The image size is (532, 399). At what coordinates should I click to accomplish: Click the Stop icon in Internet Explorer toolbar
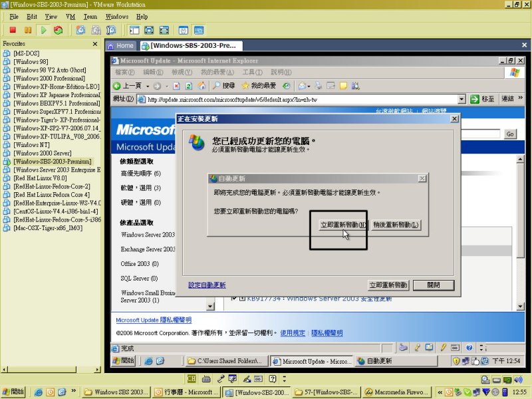(x=176, y=86)
